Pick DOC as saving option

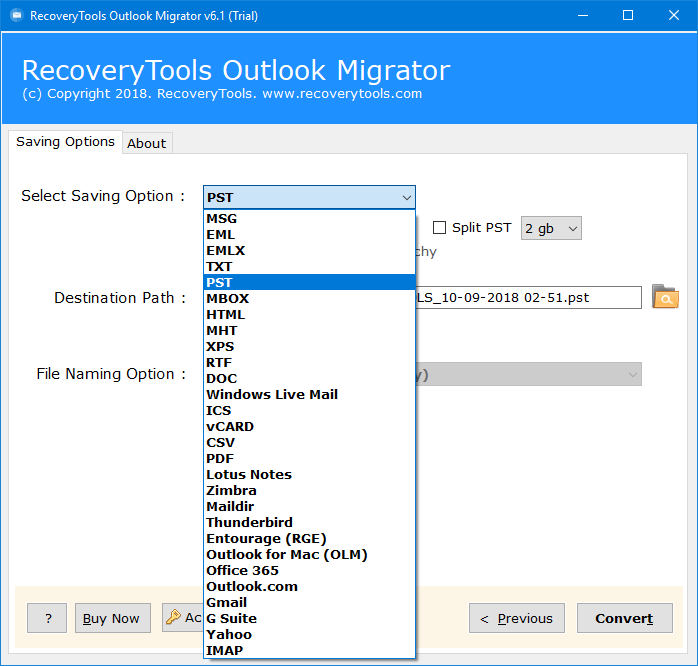[309, 379]
